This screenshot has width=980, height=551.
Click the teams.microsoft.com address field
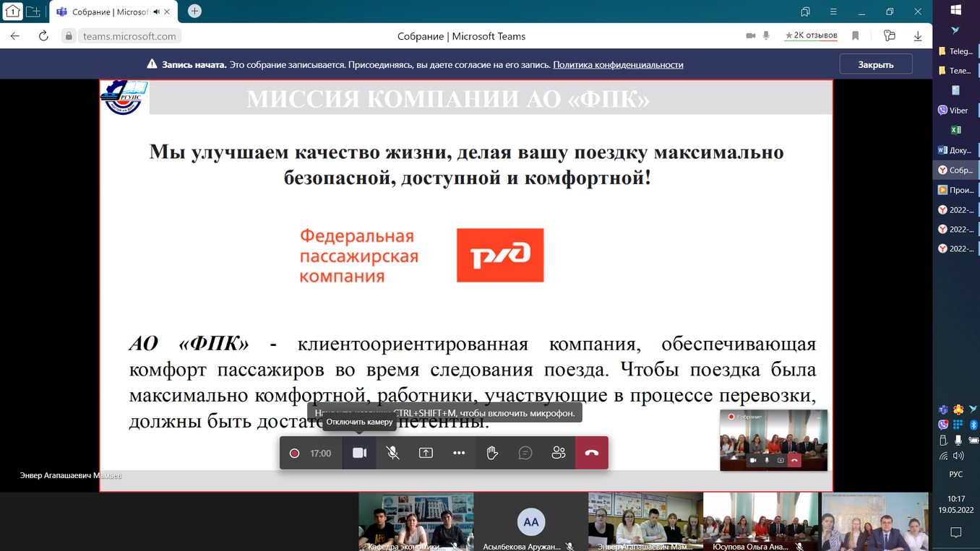pyautogui.click(x=129, y=36)
